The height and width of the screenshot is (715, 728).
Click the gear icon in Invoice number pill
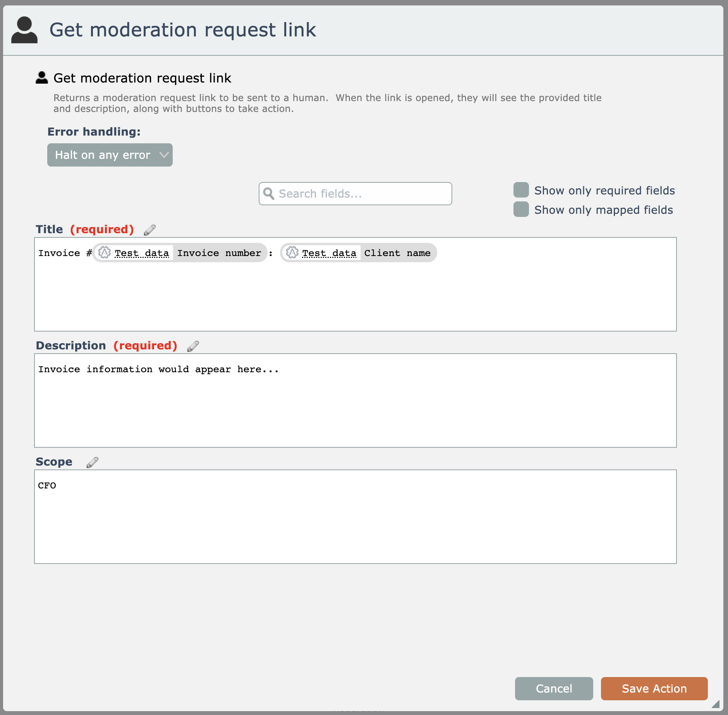[104, 253]
